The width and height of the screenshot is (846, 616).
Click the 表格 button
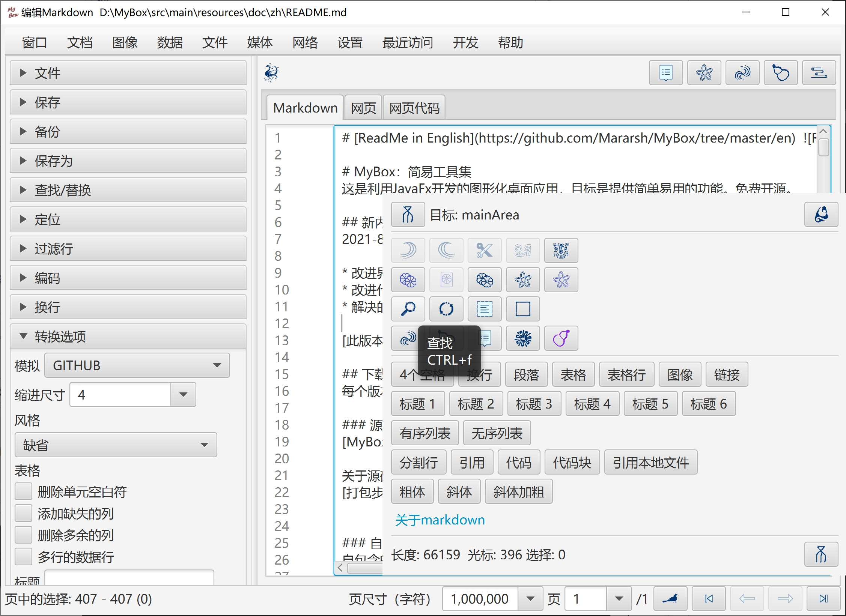[573, 374]
